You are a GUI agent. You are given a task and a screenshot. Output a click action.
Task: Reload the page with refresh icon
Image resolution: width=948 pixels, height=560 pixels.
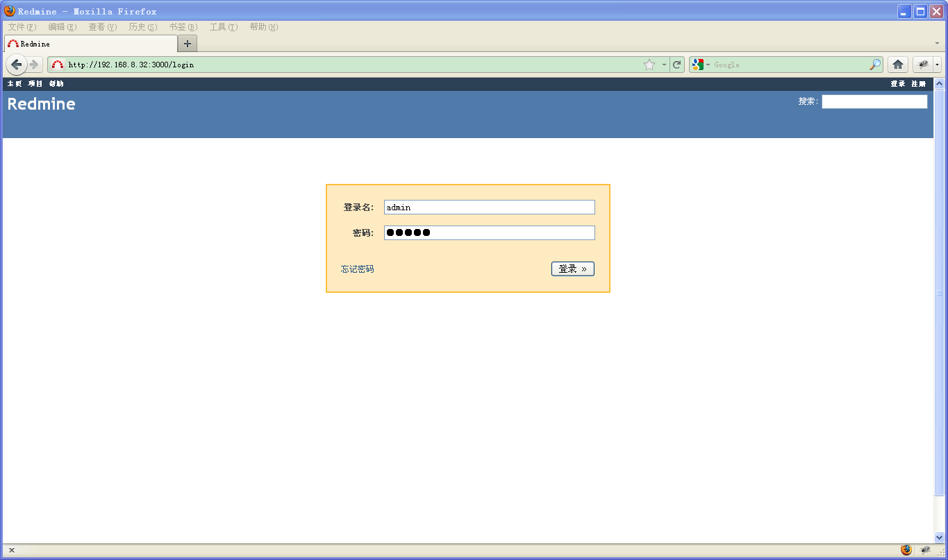[677, 65]
